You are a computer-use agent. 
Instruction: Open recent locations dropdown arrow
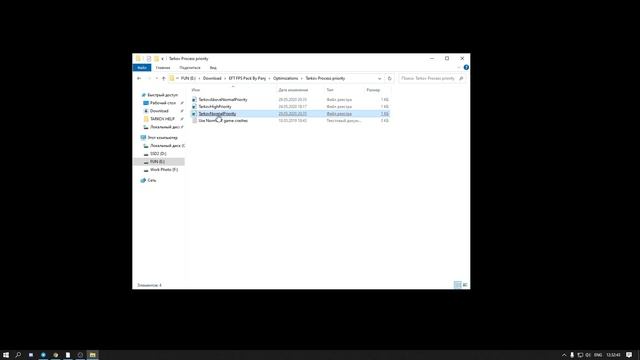point(157,78)
